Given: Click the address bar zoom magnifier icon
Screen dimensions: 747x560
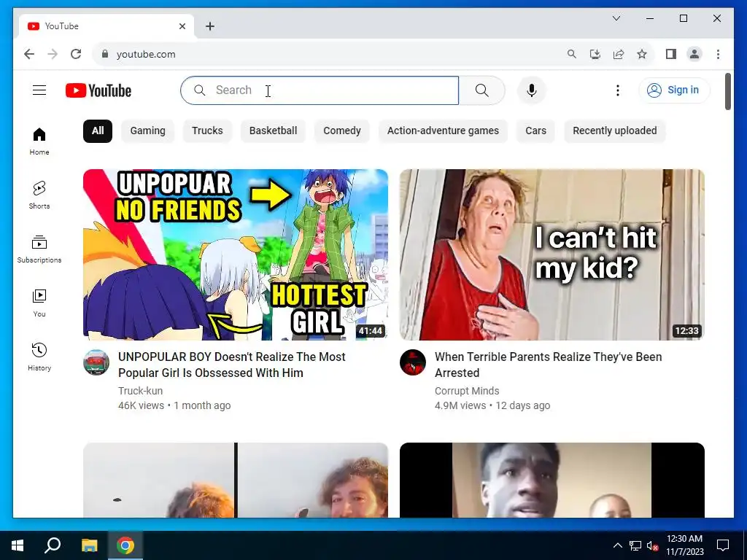Looking at the screenshot, I should pyautogui.click(x=572, y=54).
